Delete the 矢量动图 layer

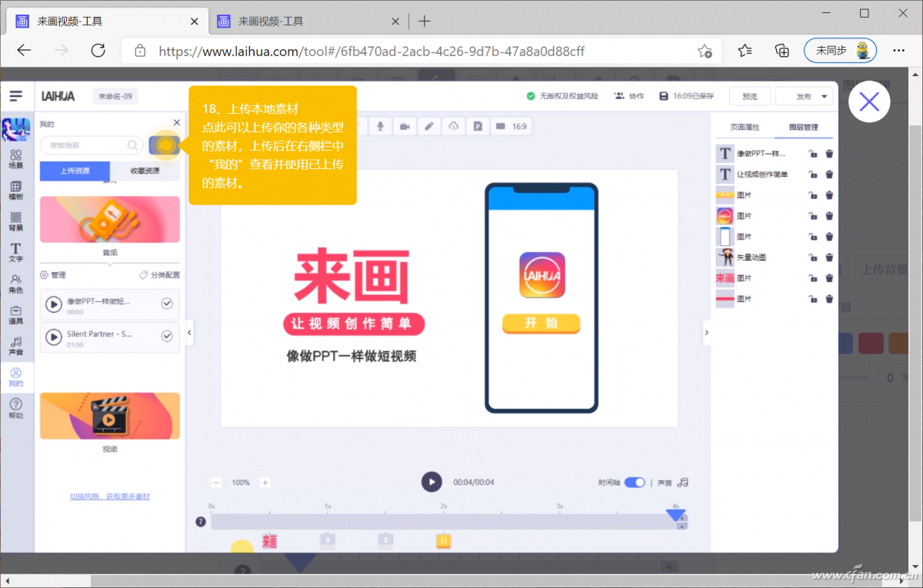(829, 257)
